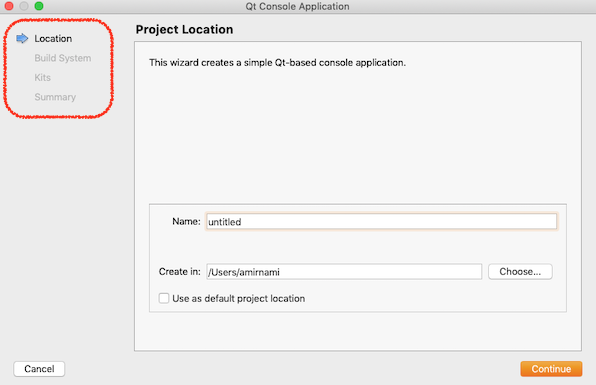Click the blue arrow icon beside Location
The width and height of the screenshot is (596, 385).
(x=22, y=38)
